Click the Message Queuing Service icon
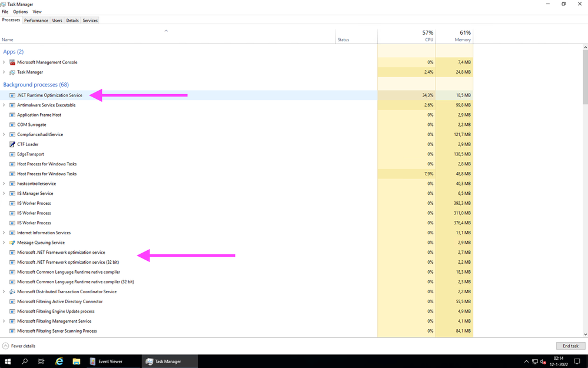The height and width of the screenshot is (368, 588). tap(12, 243)
